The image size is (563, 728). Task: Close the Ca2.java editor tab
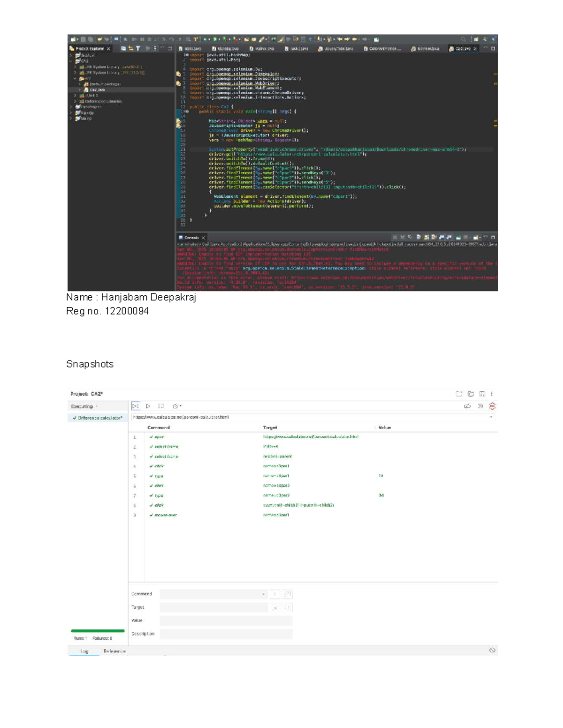[x=475, y=48]
